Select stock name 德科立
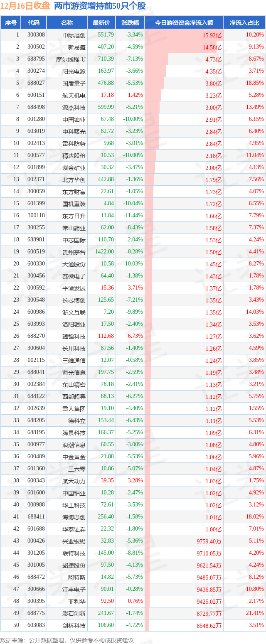 pos(77,420)
